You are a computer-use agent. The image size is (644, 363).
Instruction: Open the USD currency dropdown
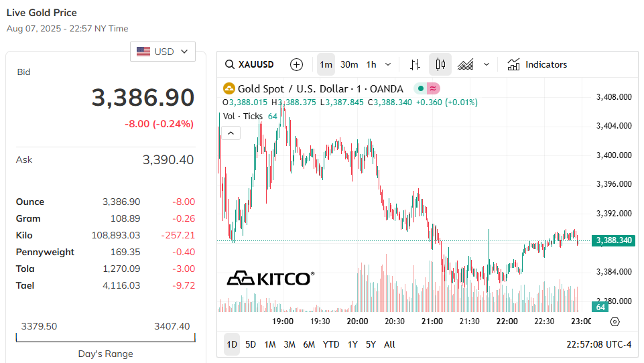point(163,52)
